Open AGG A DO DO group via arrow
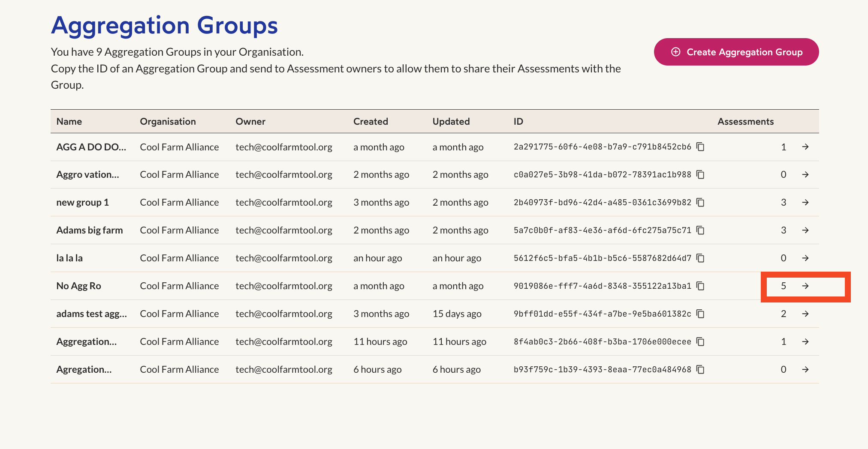Viewport: 868px width, 449px height. [805, 147]
